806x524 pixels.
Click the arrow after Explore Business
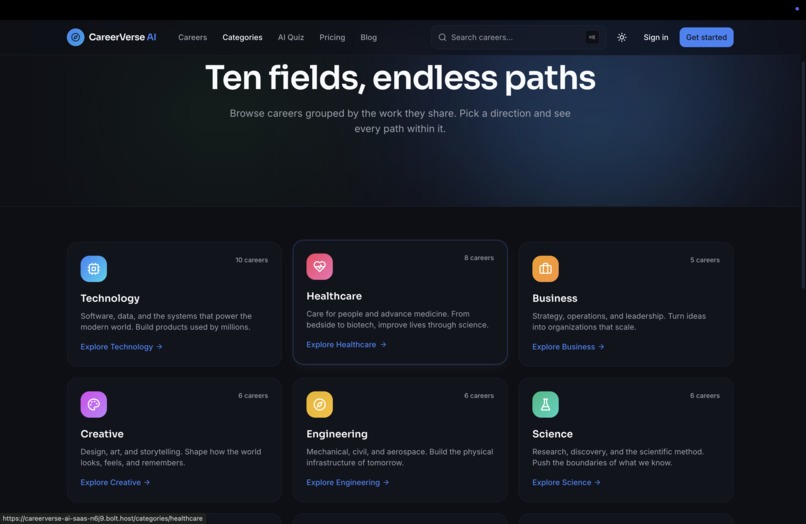pyautogui.click(x=601, y=347)
